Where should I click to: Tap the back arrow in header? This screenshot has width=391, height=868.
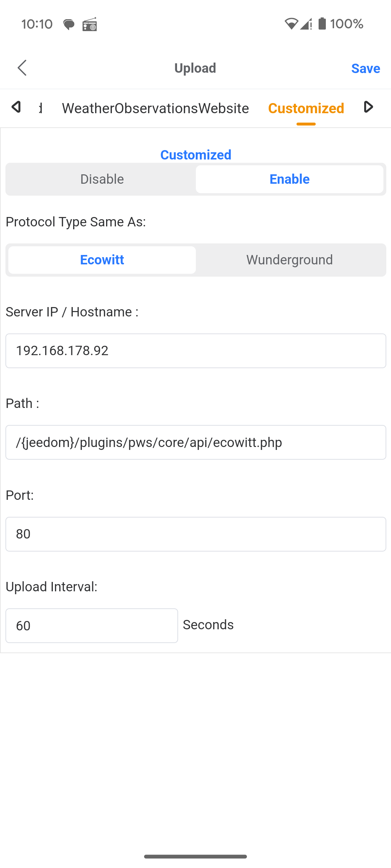22,68
